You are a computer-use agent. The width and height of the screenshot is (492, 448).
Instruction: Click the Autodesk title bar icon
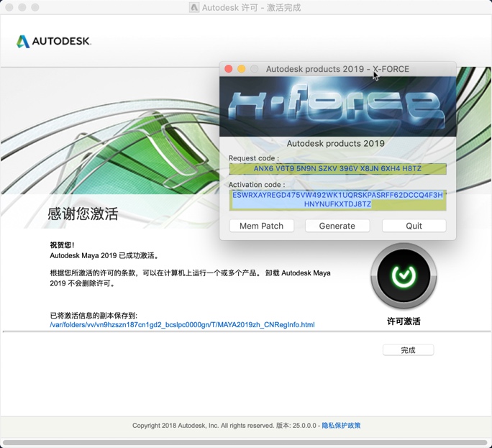click(x=194, y=7)
